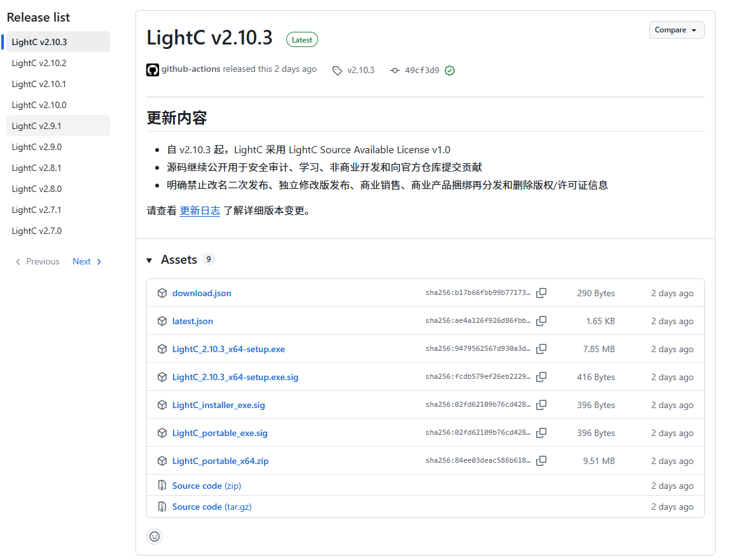Click the 更新内容 heading
Viewport: 734px width, 560px height.
point(176,118)
